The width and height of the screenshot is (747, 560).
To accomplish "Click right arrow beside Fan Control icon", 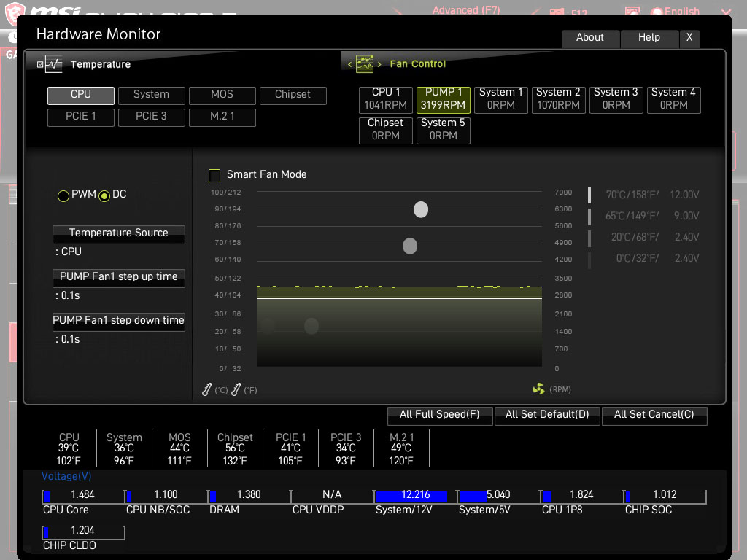I will [x=380, y=65].
